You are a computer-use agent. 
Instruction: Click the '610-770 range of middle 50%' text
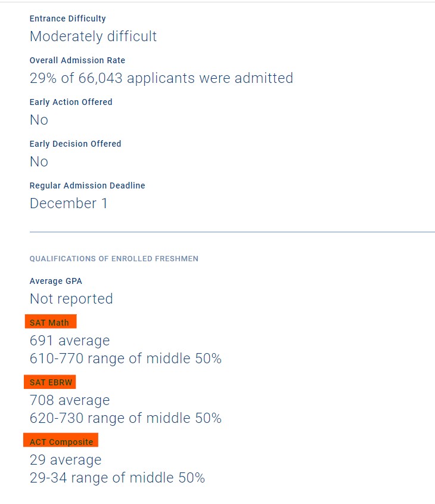(x=125, y=358)
